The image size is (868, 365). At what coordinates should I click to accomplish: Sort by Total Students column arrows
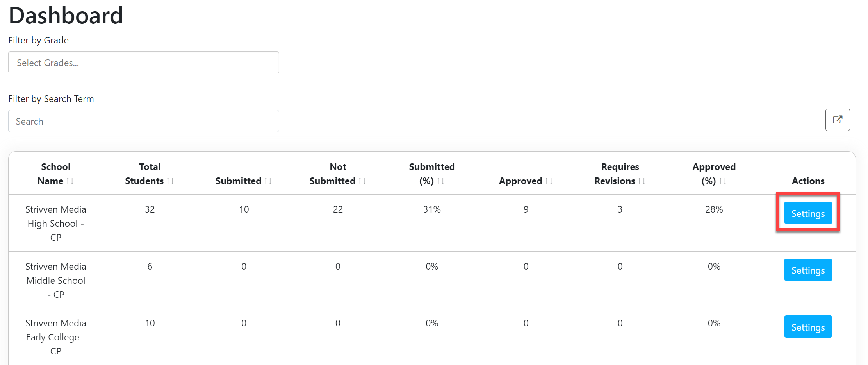click(170, 181)
